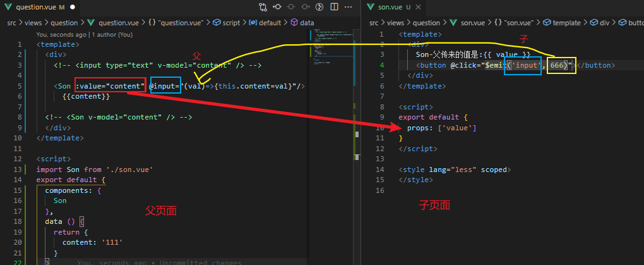The image size is (644, 265).
Task: Click the data cube icon in breadcrumb
Action: pyautogui.click(x=294, y=23)
